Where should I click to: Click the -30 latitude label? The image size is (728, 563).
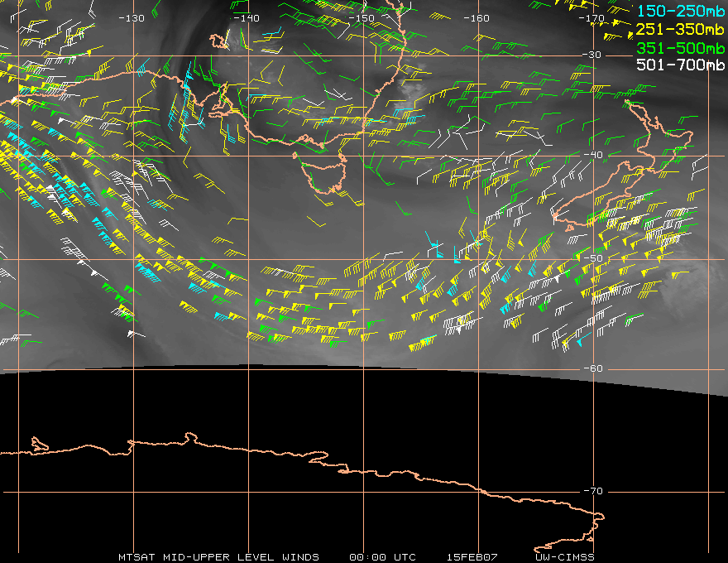(593, 55)
